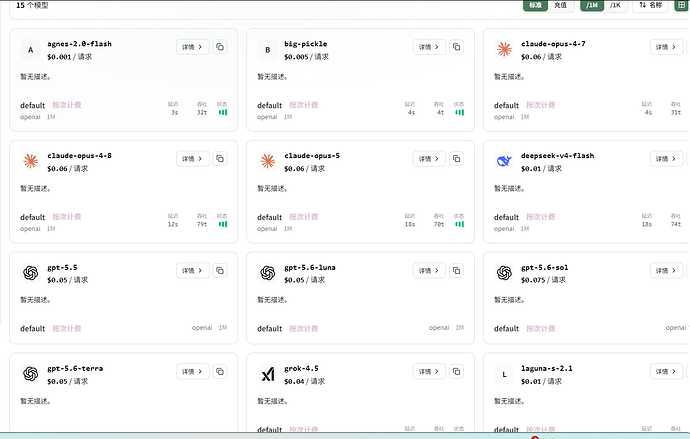Click the grok-4.5 model title

[x=301, y=368]
